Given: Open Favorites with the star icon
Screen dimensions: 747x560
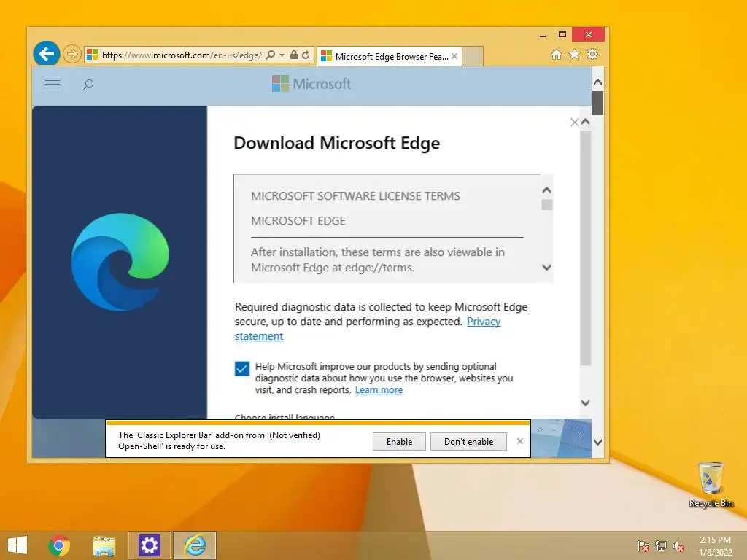Looking at the screenshot, I should pyautogui.click(x=575, y=54).
